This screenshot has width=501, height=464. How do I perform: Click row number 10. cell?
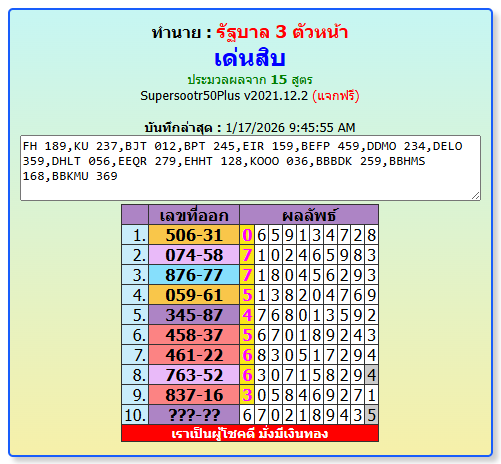135,415
